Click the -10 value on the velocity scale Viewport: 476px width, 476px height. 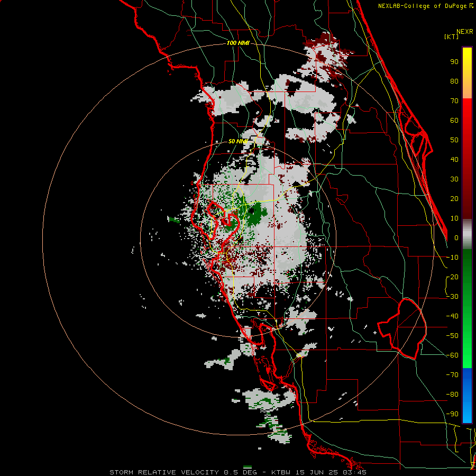coord(452,258)
